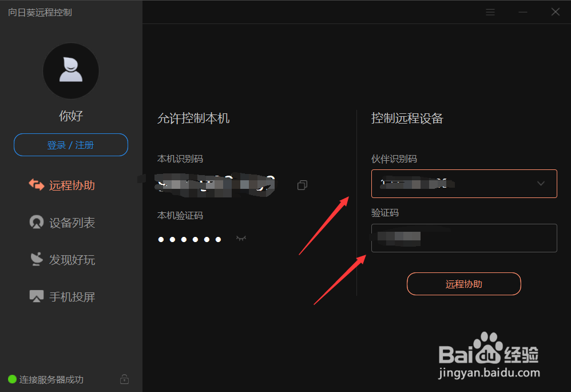
Task: Click the 登录 / 注册 button
Action: [70, 145]
